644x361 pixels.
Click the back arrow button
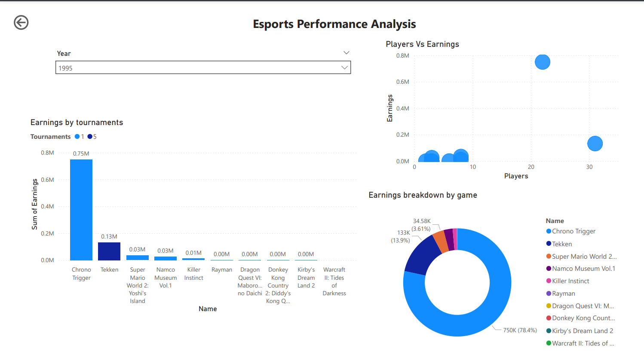coord(21,22)
